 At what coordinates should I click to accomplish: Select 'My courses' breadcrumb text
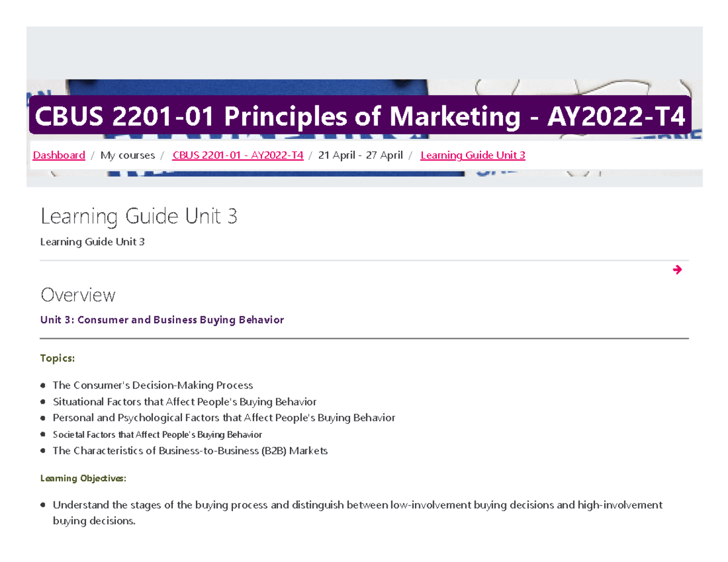(127, 155)
